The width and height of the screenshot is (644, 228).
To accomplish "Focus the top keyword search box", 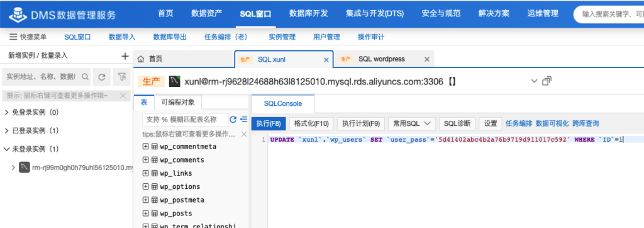I will [x=609, y=14].
